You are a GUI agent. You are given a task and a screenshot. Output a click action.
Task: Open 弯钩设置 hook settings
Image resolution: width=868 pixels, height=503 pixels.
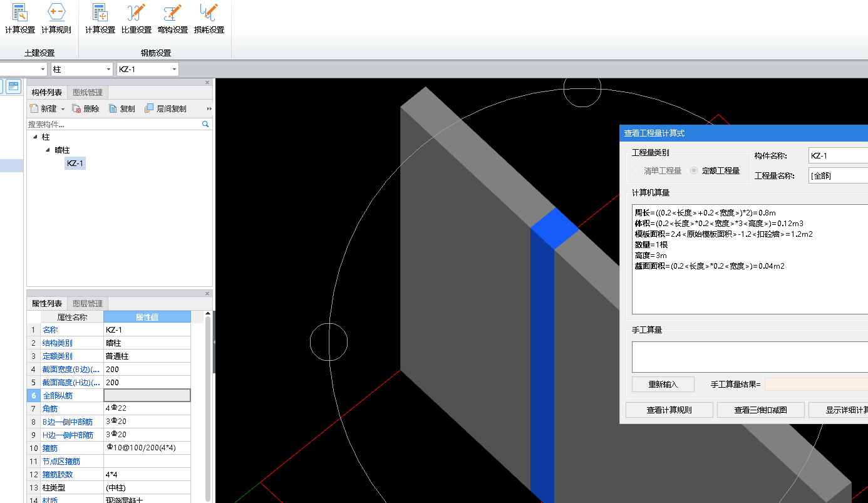tap(173, 18)
